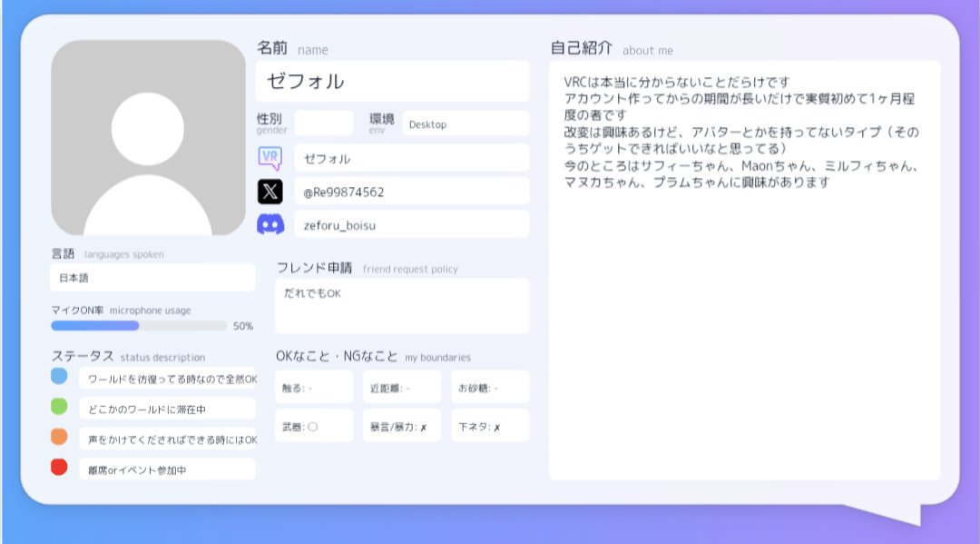Click the 50% microphone usage value
Viewport: 980px width, 544px height.
click(x=242, y=326)
